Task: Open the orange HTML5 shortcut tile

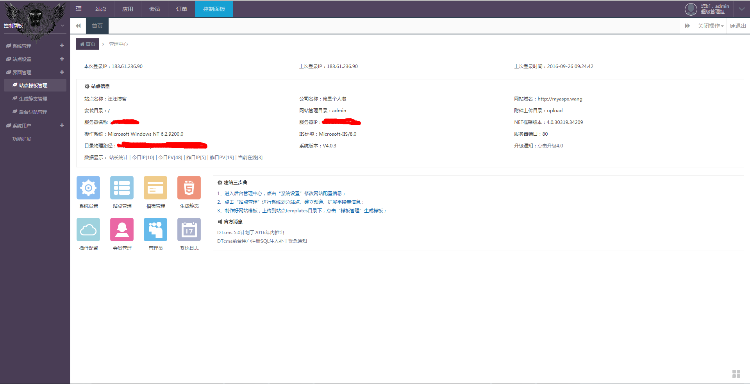Action: click(189, 187)
